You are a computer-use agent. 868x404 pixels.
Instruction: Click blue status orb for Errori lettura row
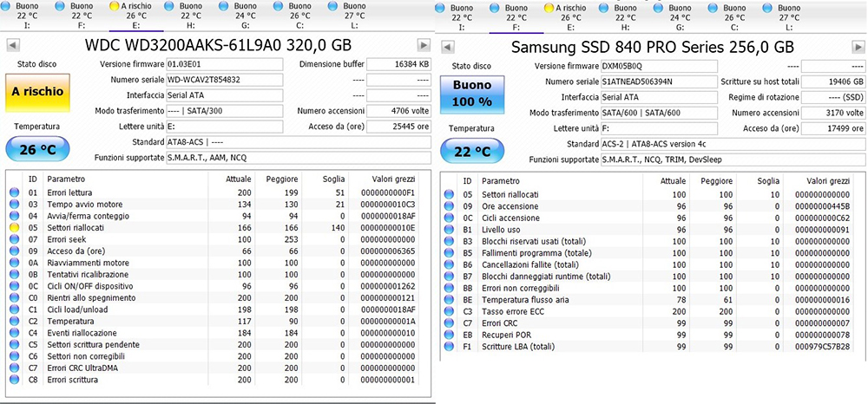coord(14,192)
